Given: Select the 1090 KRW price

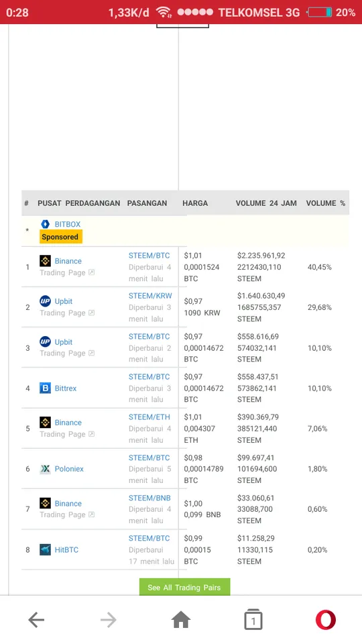Looking at the screenshot, I should pos(202,313).
